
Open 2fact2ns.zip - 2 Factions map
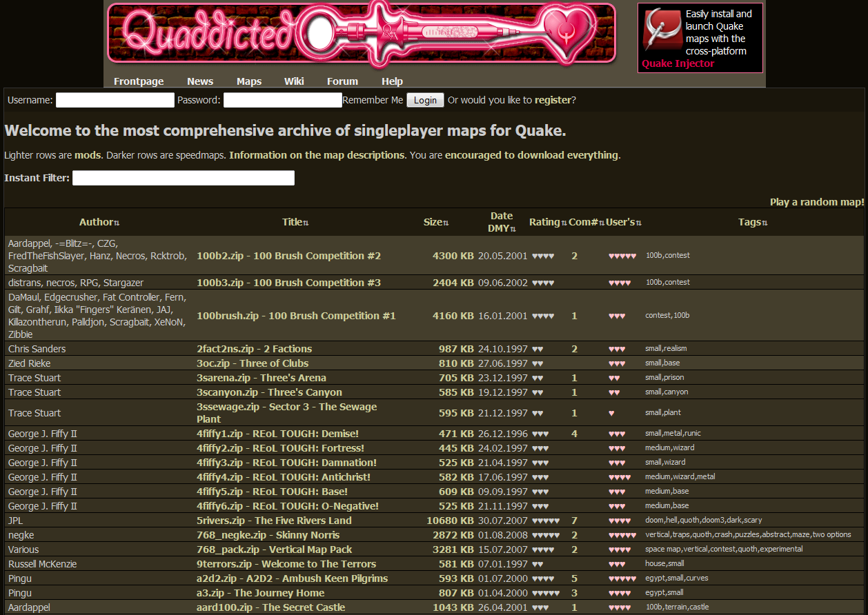[254, 349]
